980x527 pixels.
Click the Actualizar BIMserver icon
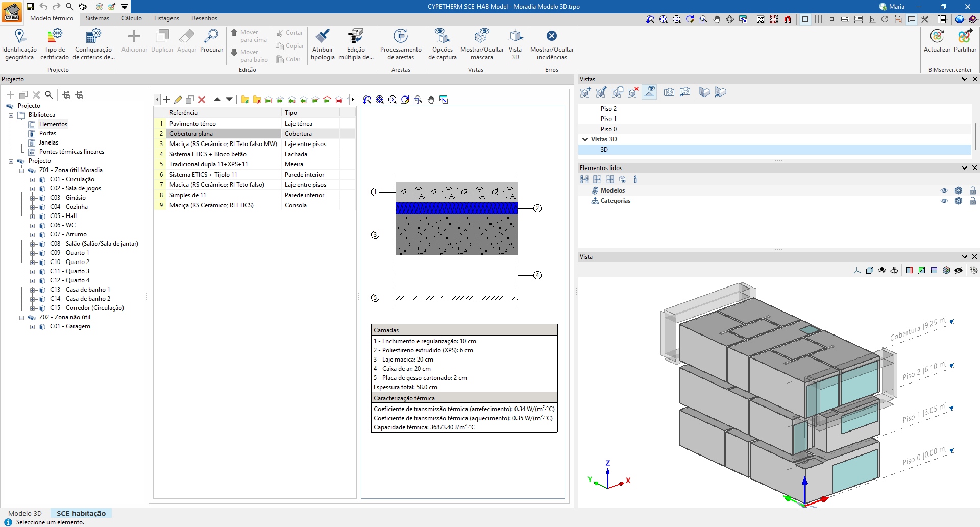point(937,36)
